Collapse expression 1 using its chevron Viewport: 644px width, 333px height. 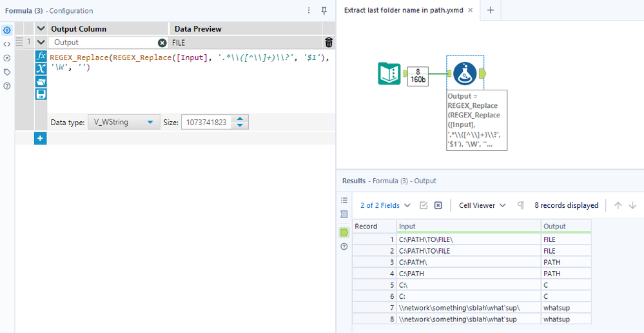[x=41, y=43]
